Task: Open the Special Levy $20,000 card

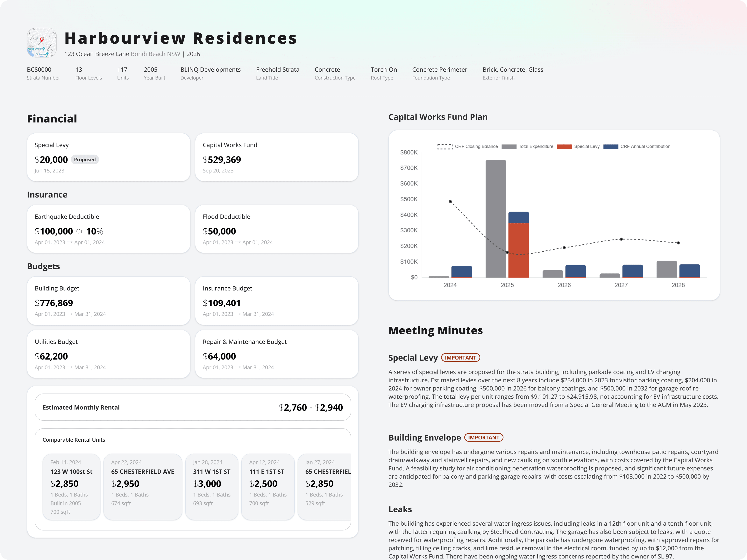Action: pyautogui.click(x=108, y=157)
